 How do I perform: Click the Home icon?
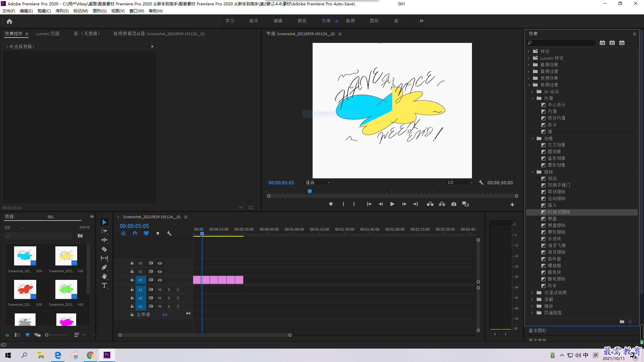click(x=9, y=21)
